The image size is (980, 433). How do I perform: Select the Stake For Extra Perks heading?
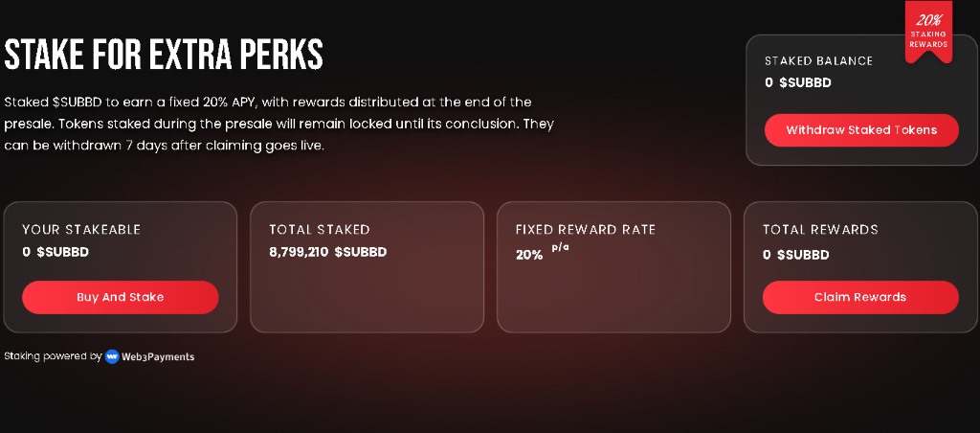click(x=164, y=55)
